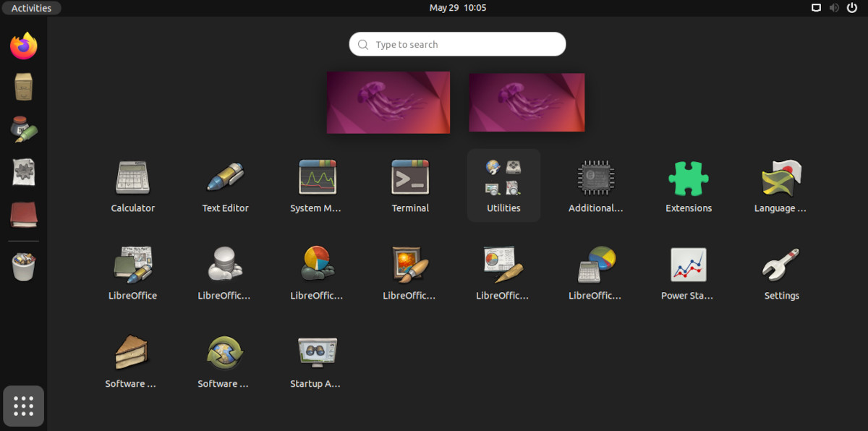The height and width of the screenshot is (431, 868).
Task: Open Additional Drivers
Action: tap(596, 177)
